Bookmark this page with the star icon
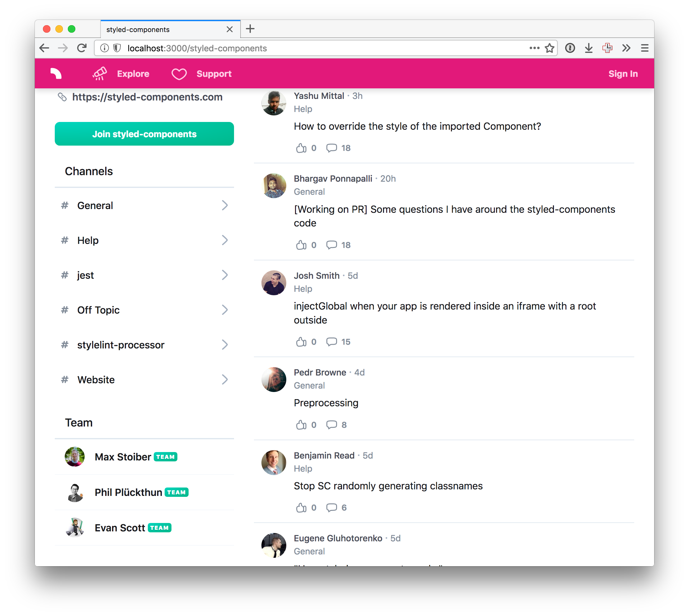Screen dimensions: 689x616 coord(550,48)
